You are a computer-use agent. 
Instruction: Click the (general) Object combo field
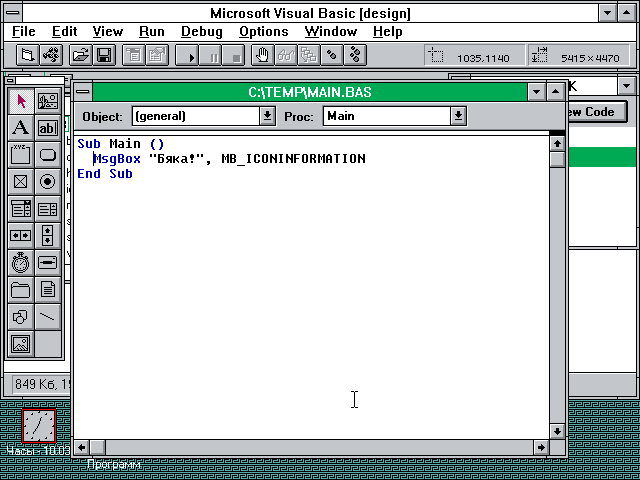coord(196,116)
